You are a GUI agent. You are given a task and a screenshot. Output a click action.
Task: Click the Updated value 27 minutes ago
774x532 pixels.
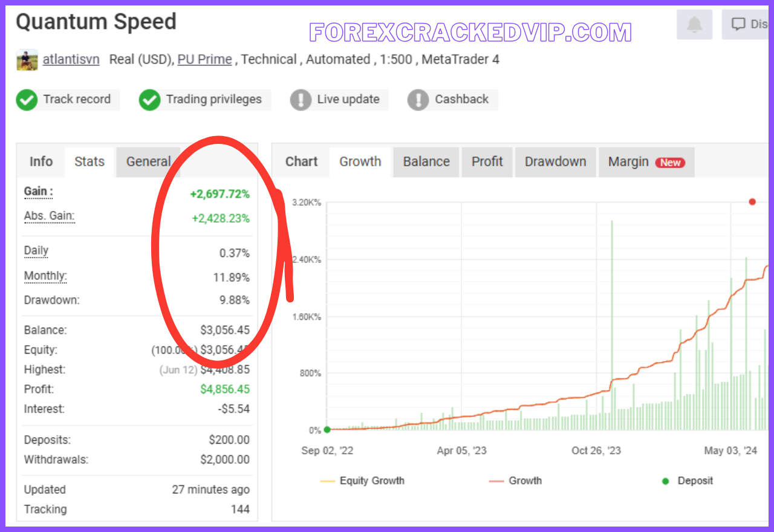(210, 490)
